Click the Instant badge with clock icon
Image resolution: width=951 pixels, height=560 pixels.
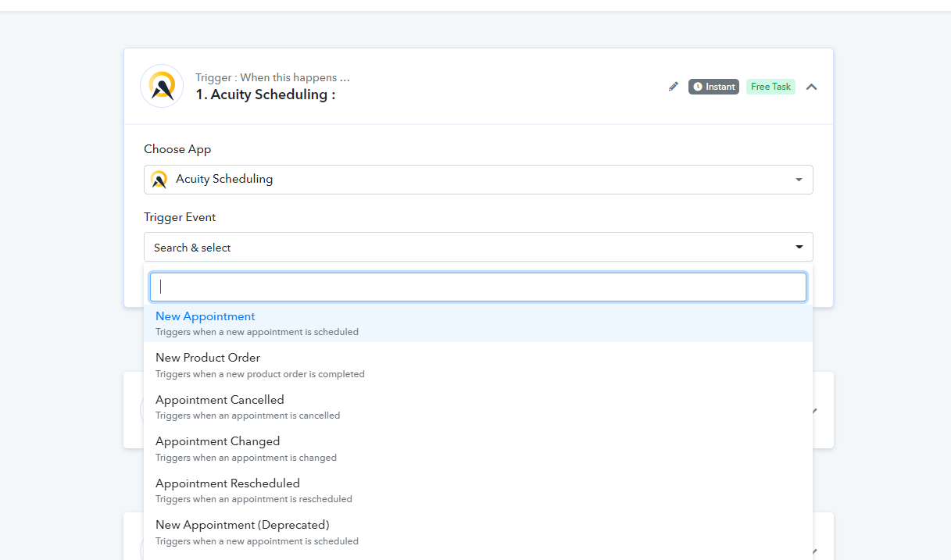(713, 87)
